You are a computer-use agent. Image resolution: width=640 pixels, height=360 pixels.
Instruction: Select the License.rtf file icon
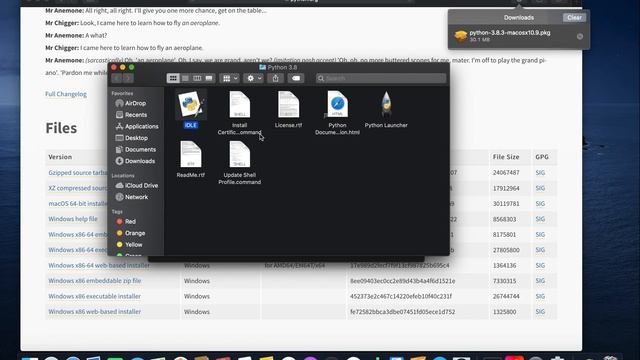coord(288,104)
